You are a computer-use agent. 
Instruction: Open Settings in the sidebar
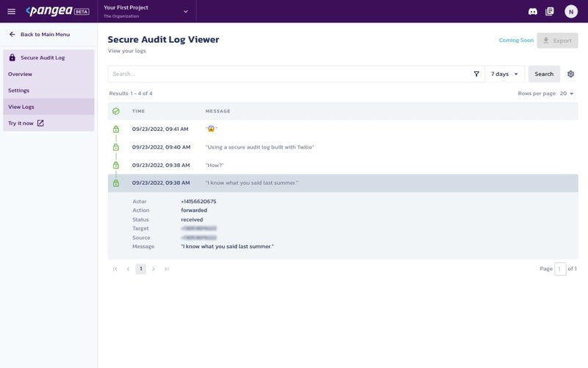click(x=19, y=91)
